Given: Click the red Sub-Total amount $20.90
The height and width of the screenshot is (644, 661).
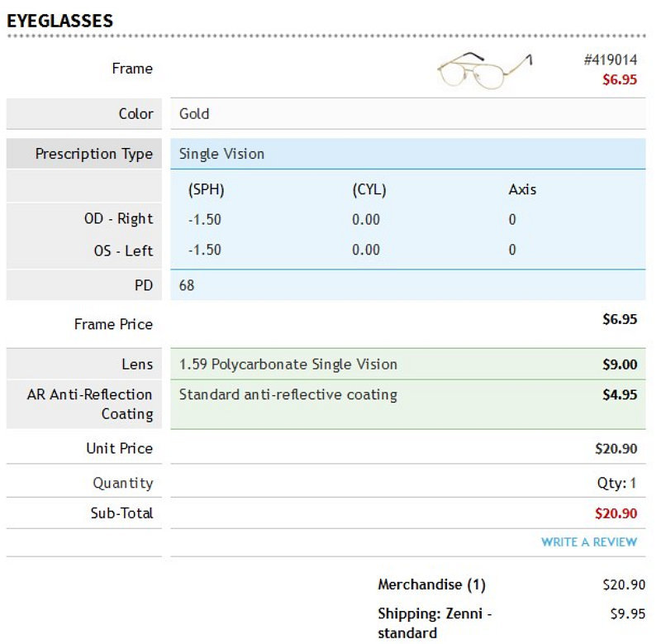Looking at the screenshot, I should (x=616, y=513).
